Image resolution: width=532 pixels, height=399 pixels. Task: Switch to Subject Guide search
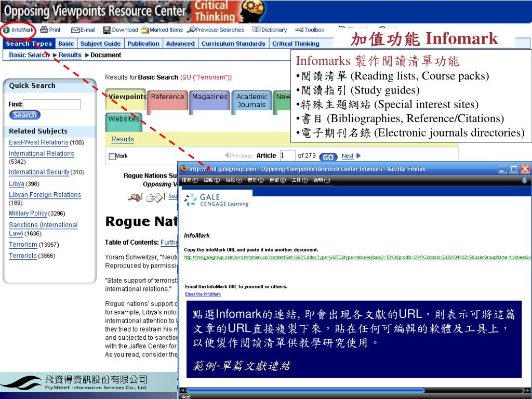click(100, 44)
